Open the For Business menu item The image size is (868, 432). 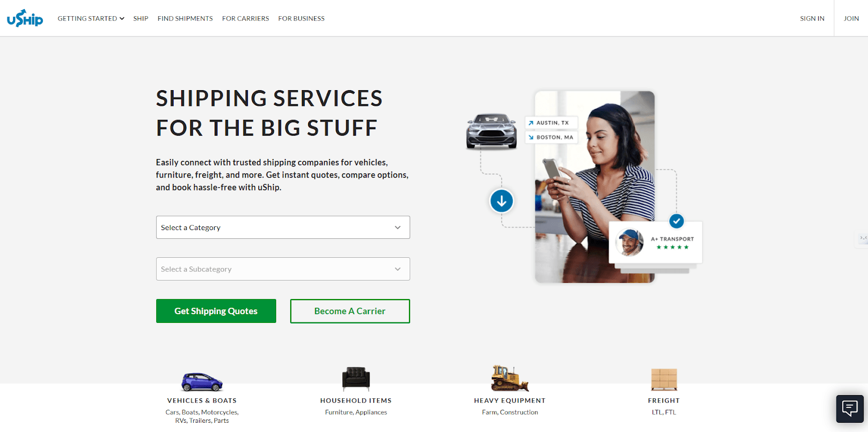(x=302, y=18)
